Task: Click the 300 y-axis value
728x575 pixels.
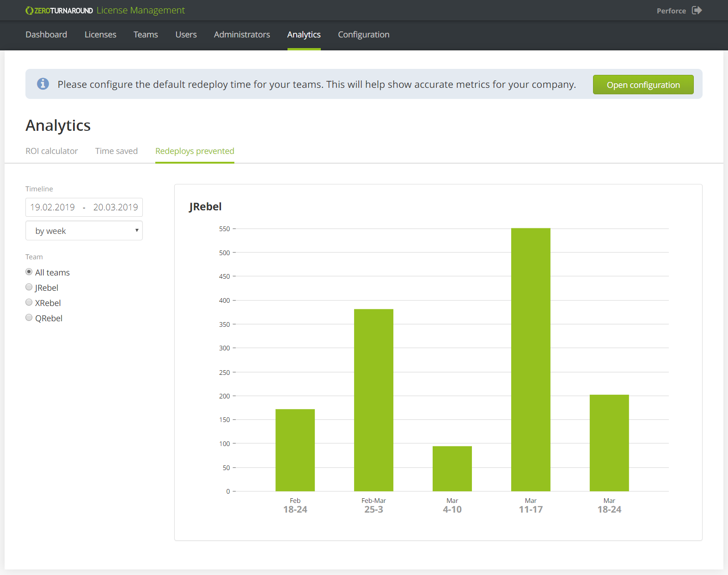Action: tap(224, 348)
